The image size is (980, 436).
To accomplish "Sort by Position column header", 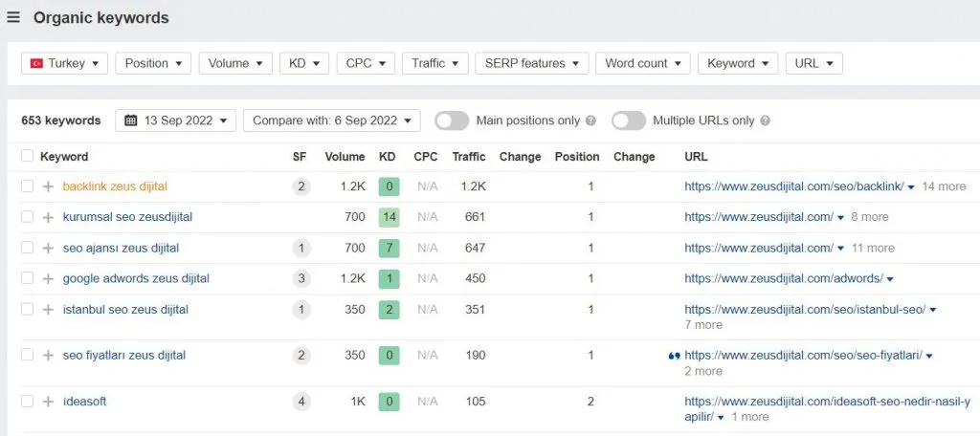I will (x=577, y=157).
